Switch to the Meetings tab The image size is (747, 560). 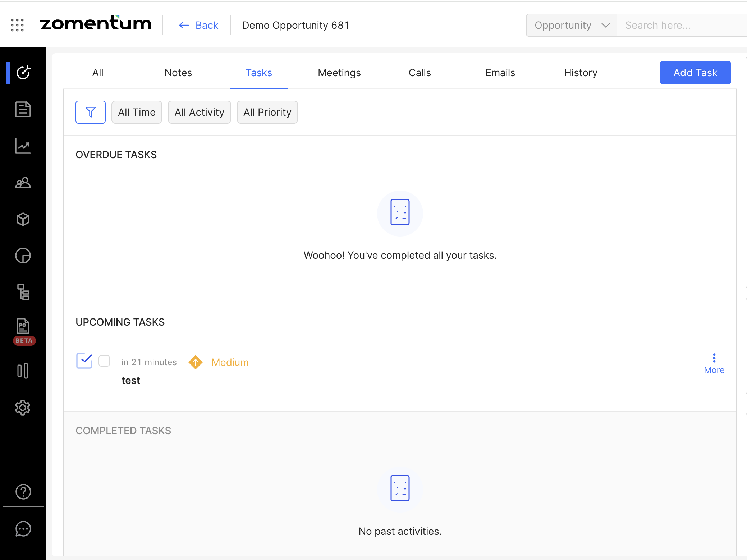click(339, 73)
